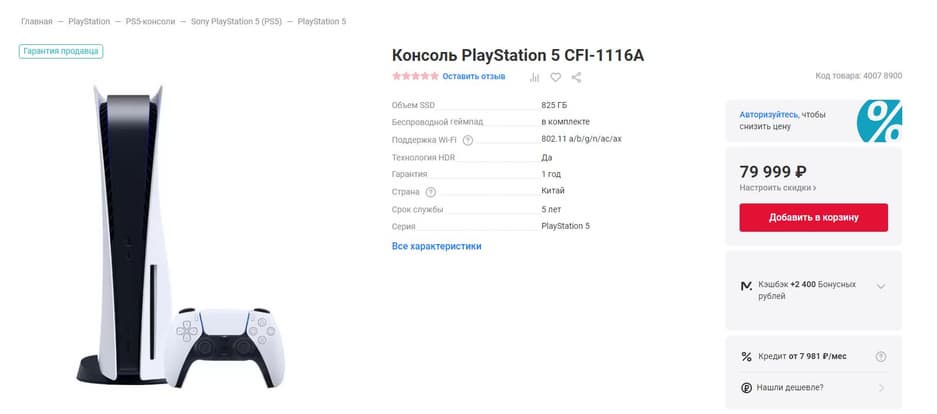
Task: Open PS5-консоли breadcrumb
Action: coord(150,21)
